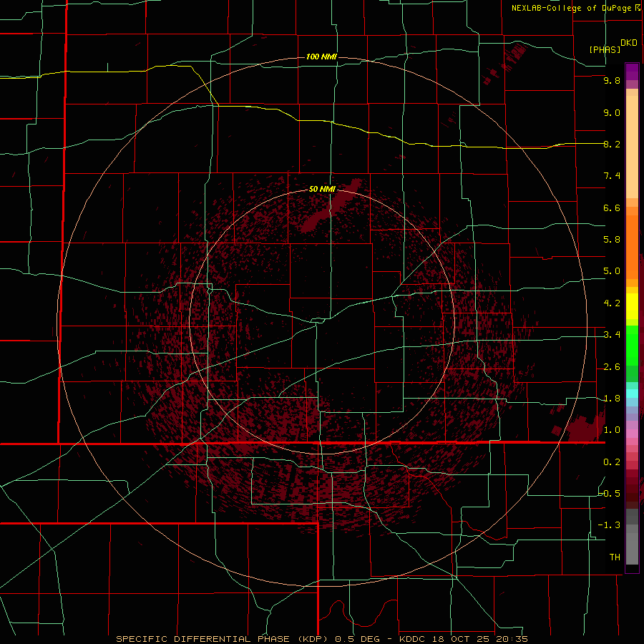Click the 2.6 scale value
644x644 pixels.
(612, 367)
